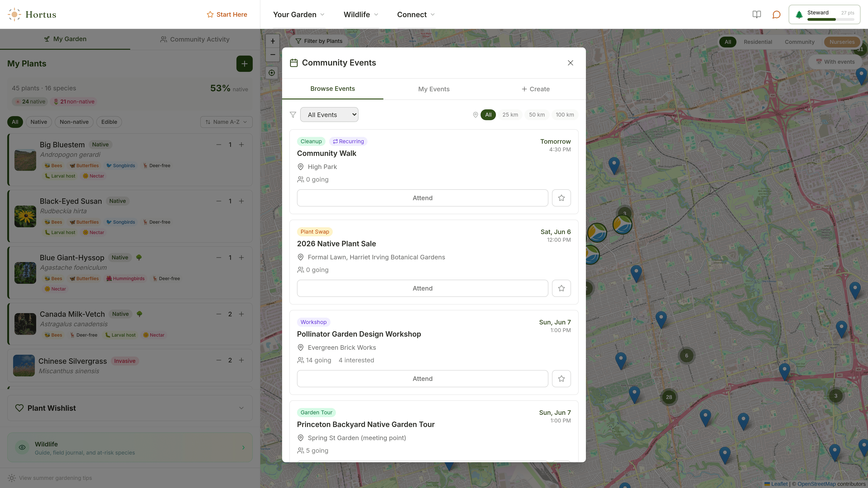Open the Leaflet attribution link
The height and width of the screenshot is (488, 868).
(x=776, y=484)
